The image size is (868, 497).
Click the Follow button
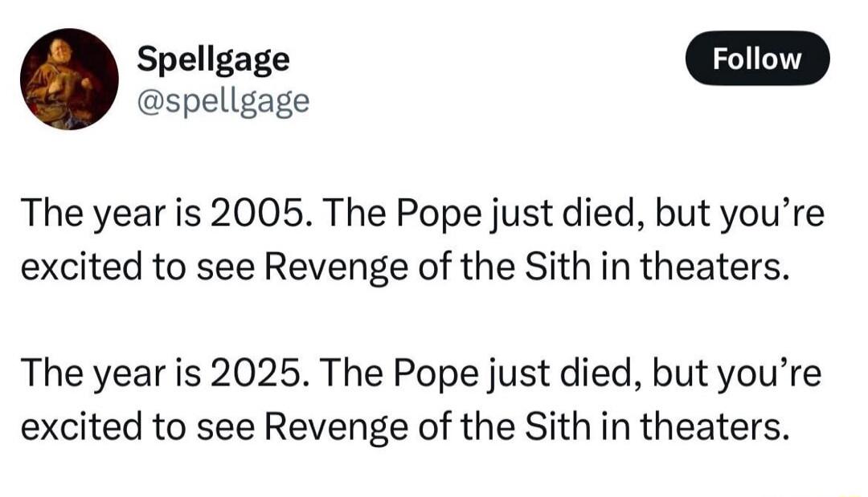coord(757,58)
